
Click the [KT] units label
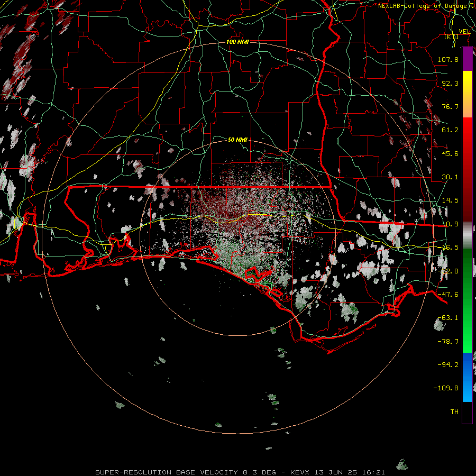(x=452, y=37)
